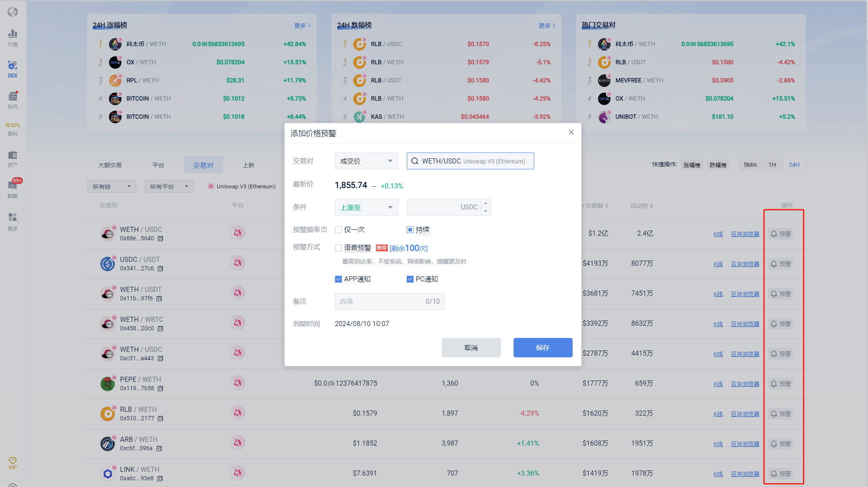Copy address icon next to 0x88e...5640
The width and height of the screenshot is (868, 487).
pos(160,239)
